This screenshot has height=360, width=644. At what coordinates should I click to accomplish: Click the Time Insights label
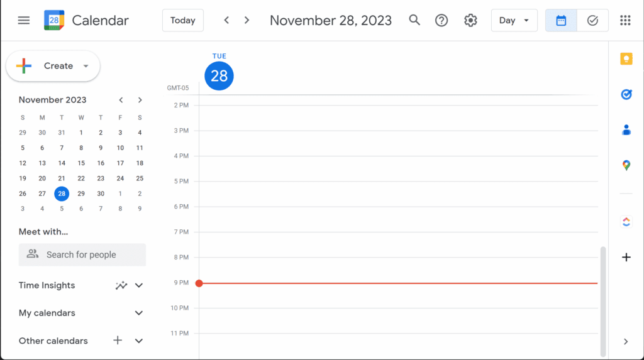pos(47,285)
